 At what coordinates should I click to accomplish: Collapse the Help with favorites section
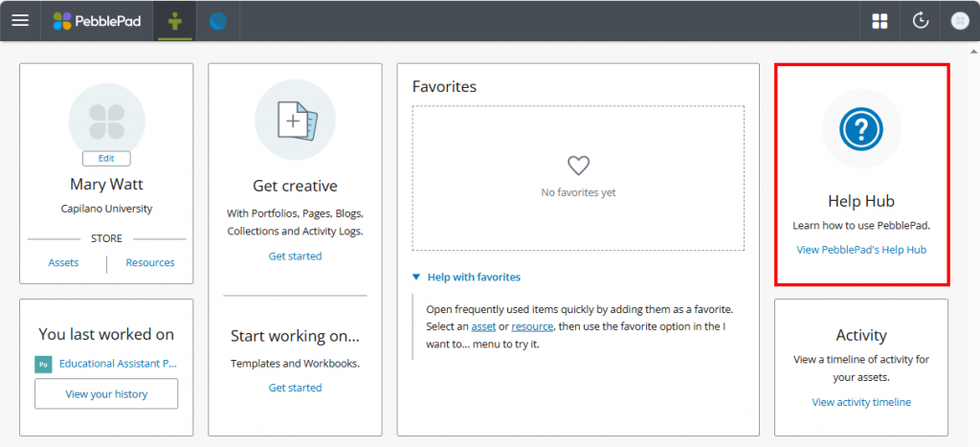pyautogui.click(x=466, y=277)
